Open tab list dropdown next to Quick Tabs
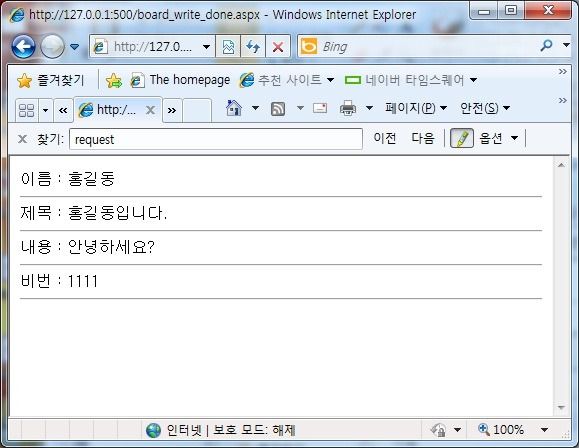The image size is (579, 448). (x=45, y=110)
